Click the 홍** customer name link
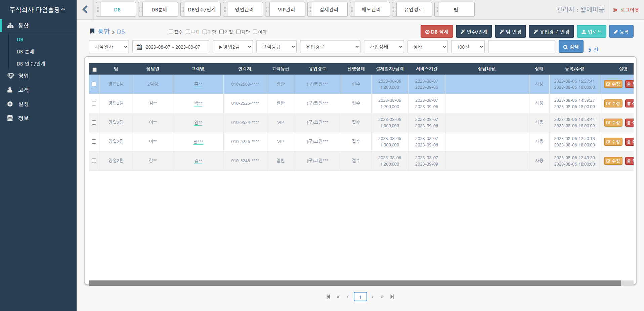 tap(198, 84)
